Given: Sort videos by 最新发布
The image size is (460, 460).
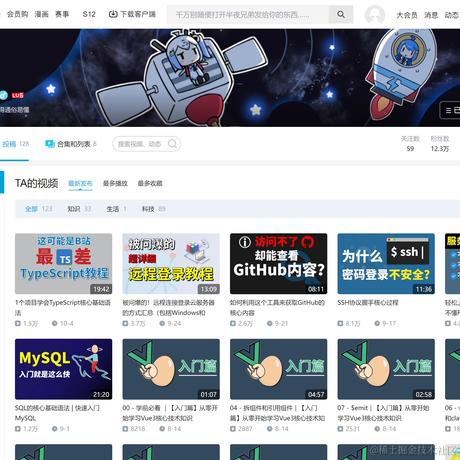Looking at the screenshot, I should pos(80,183).
